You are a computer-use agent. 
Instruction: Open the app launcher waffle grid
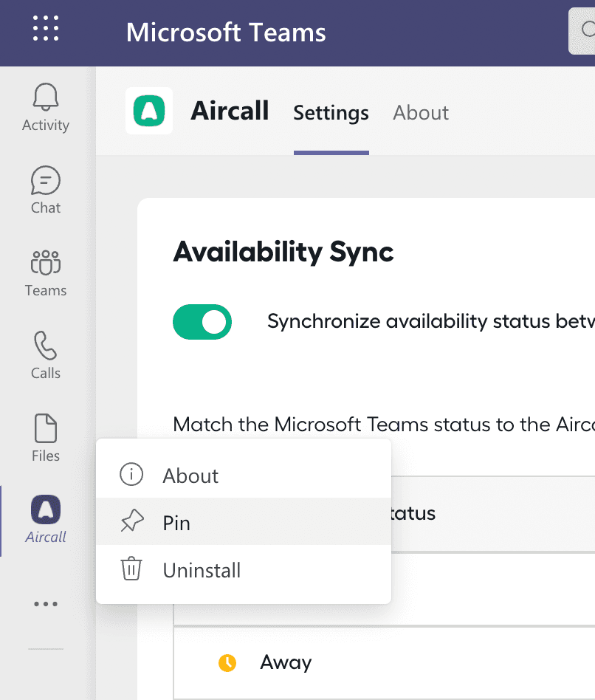pos(46,28)
